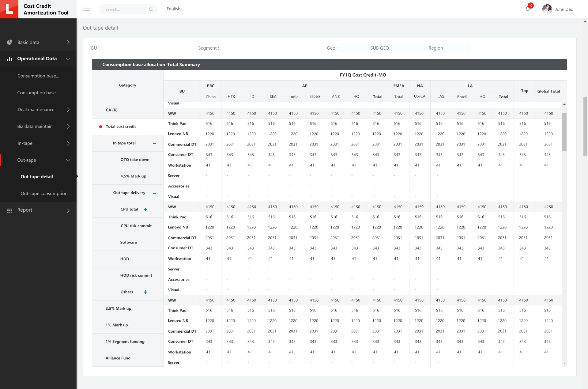Collapse the In tape total row

[x=154, y=143]
